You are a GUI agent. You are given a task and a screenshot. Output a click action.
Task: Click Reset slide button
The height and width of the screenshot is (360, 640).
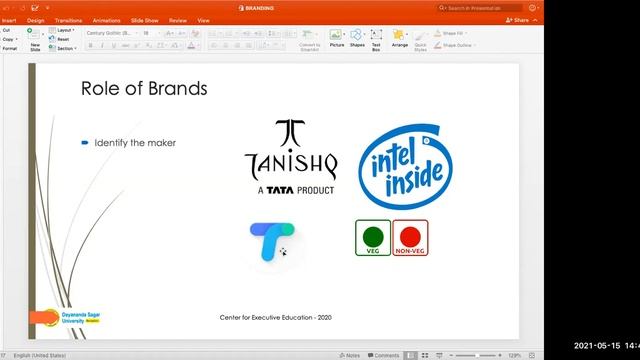pos(59,39)
